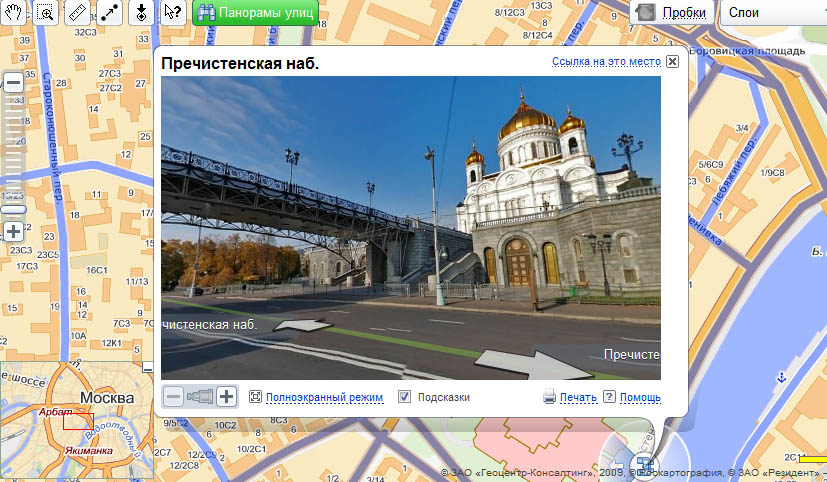
Task: Collapse the overview mini map
Action: tap(148, 367)
